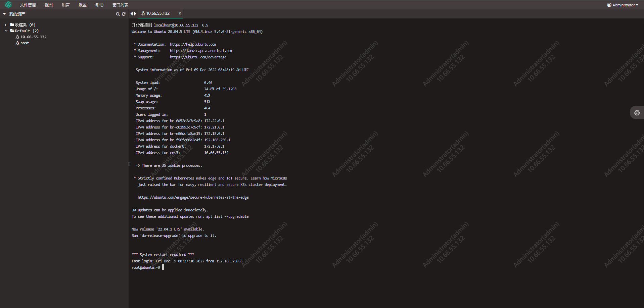This screenshot has height=308, width=644.
Task: Select the Default (2) tree node
Action: pyautogui.click(x=25, y=31)
